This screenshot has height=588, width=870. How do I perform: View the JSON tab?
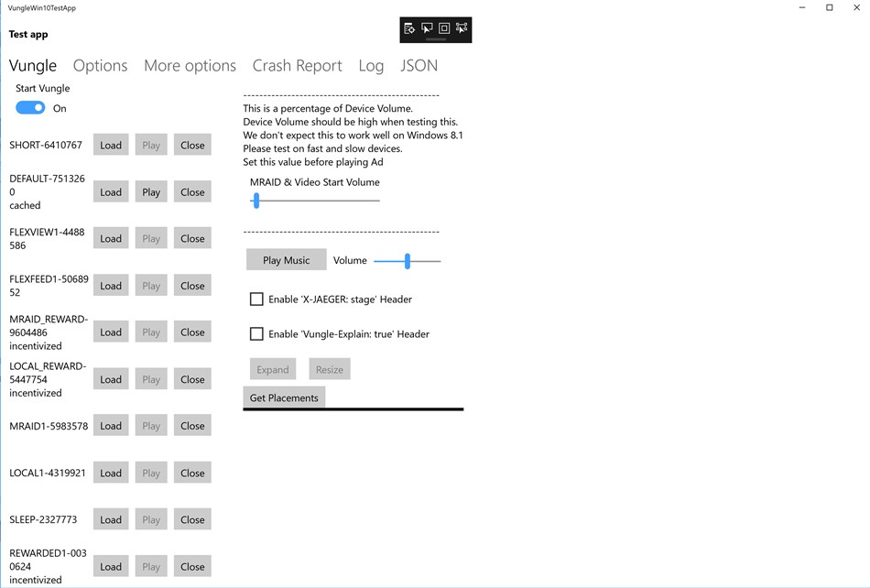[x=419, y=65]
